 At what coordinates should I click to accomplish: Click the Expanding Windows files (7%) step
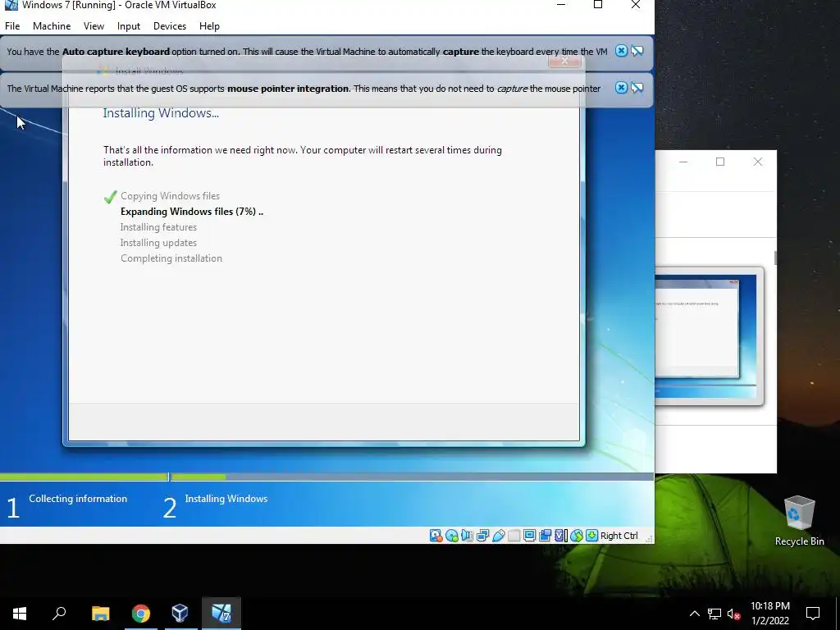(x=192, y=212)
